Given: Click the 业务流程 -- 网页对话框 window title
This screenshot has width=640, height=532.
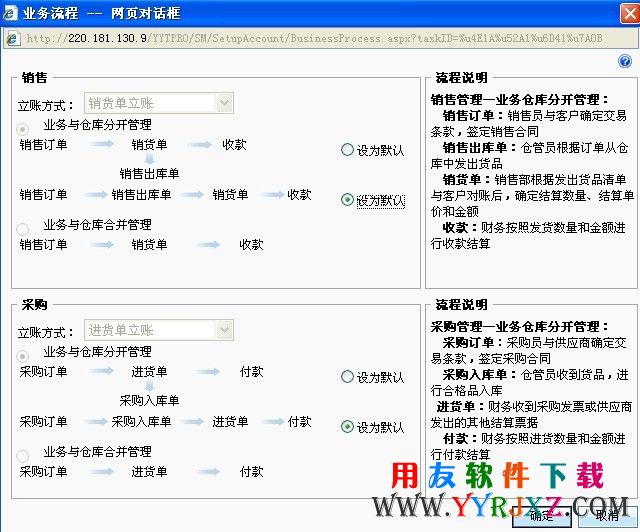Looking at the screenshot, I should click(x=101, y=13).
